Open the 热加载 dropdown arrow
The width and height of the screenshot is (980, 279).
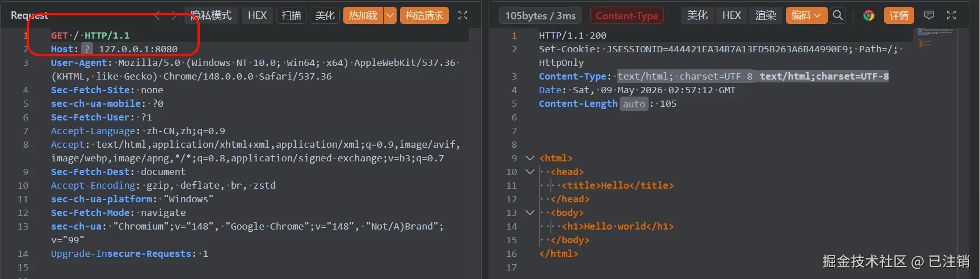(390, 15)
